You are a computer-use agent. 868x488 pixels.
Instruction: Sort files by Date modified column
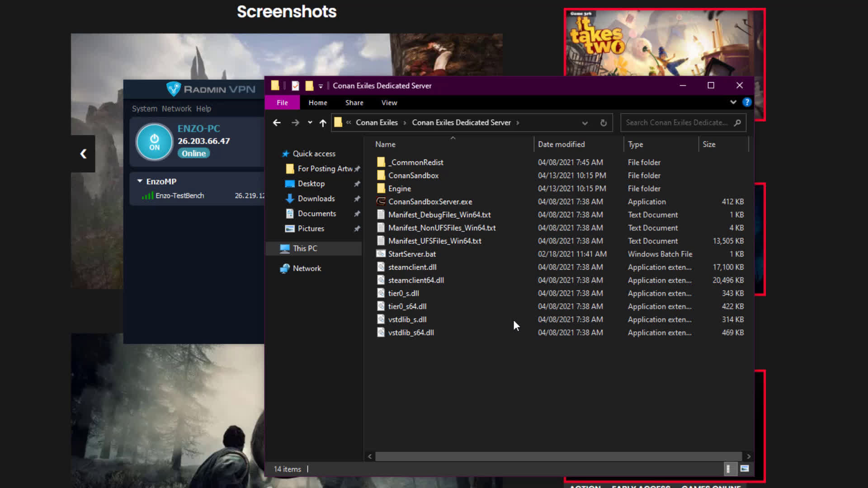point(561,144)
